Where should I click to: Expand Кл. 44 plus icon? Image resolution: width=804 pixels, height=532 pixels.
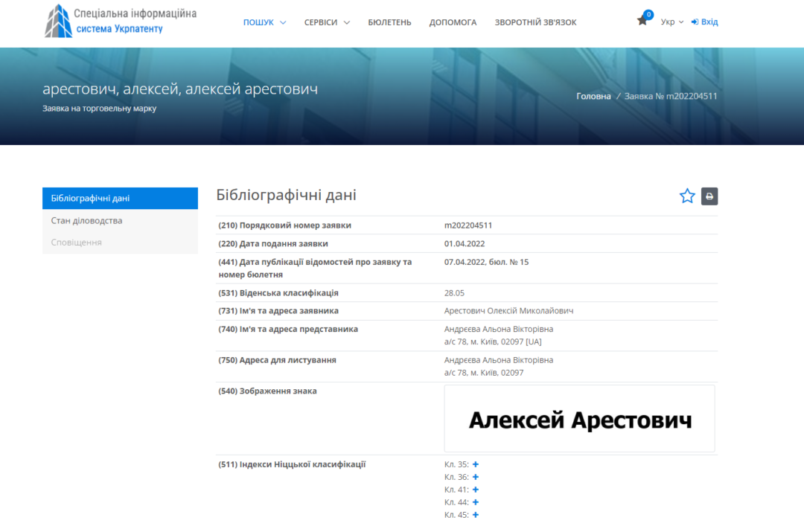click(x=476, y=502)
